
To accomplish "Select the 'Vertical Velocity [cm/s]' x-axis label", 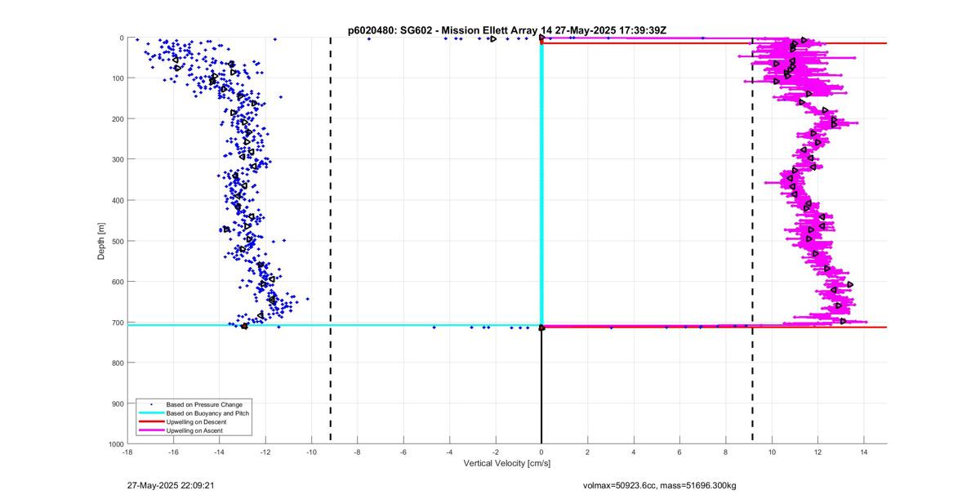I will pyautogui.click(x=507, y=464).
